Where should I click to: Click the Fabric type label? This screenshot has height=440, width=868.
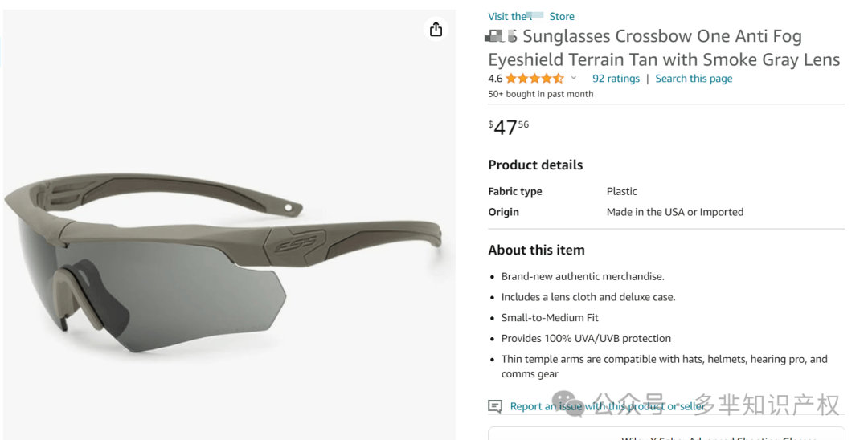click(x=515, y=191)
